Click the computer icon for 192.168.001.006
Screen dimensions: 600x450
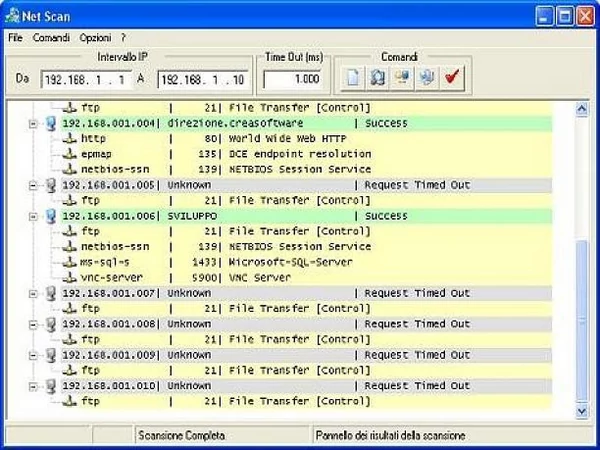click(x=51, y=216)
